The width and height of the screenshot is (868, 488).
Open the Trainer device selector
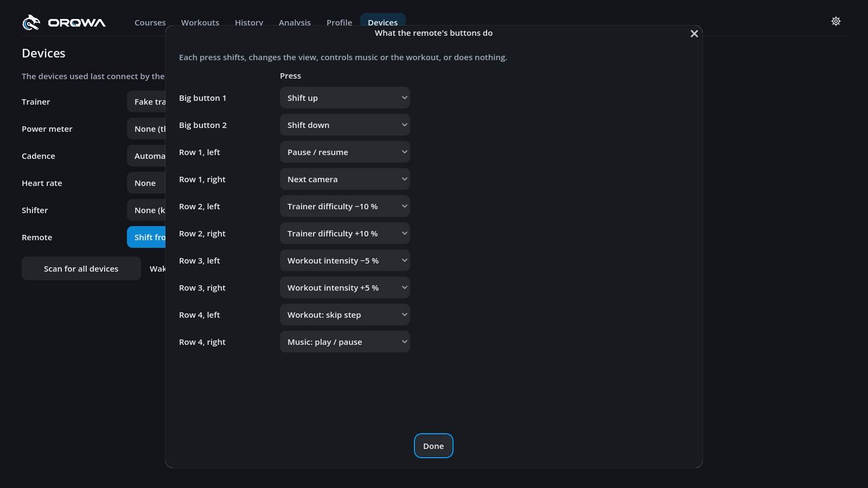tap(146, 101)
